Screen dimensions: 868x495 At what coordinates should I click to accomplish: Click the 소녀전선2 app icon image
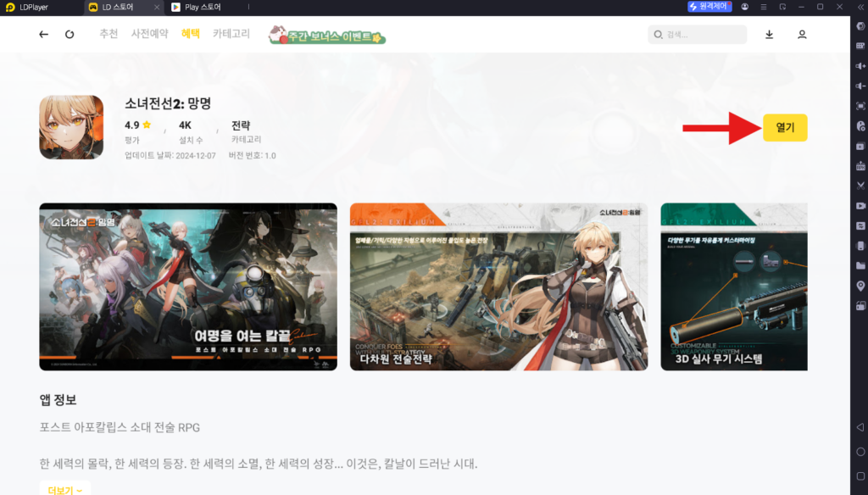[x=71, y=127]
